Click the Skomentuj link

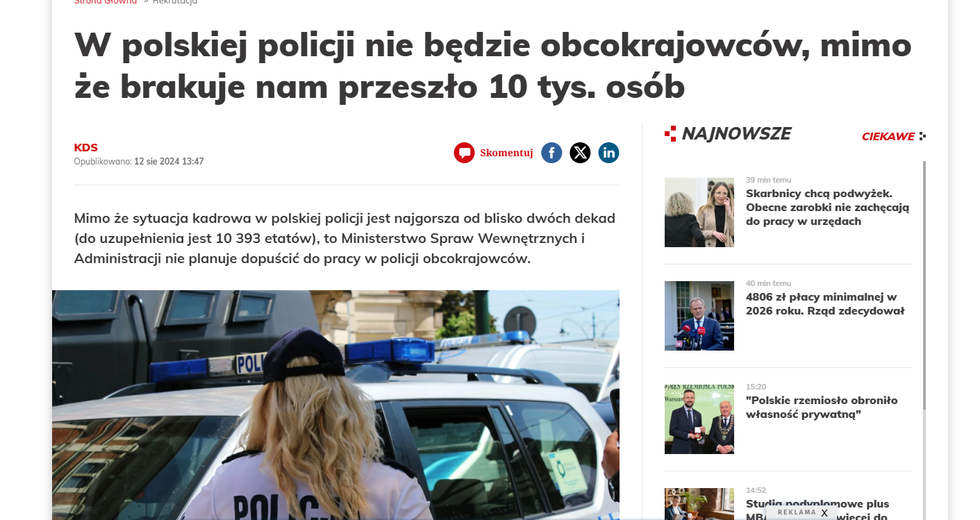[x=506, y=153]
